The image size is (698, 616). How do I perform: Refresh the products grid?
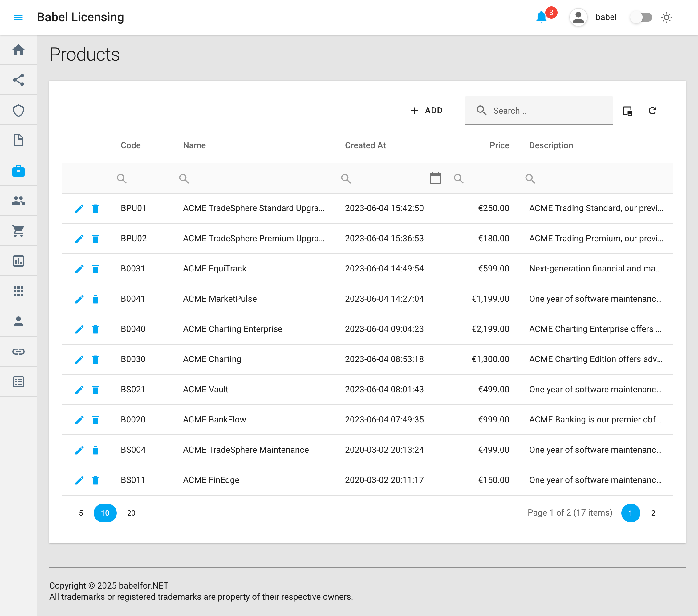pyautogui.click(x=652, y=110)
